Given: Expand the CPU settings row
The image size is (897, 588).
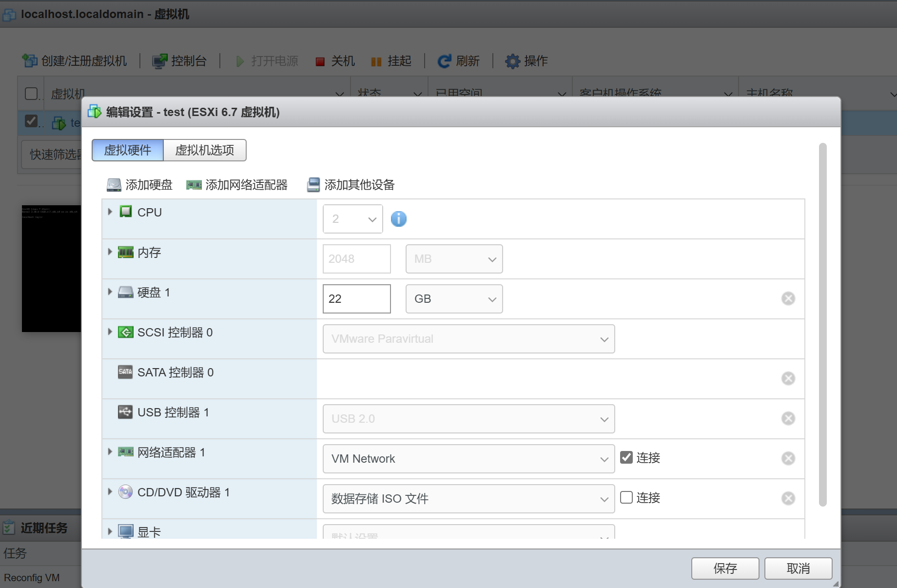Looking at the screenshot, I should pos(110,212).
